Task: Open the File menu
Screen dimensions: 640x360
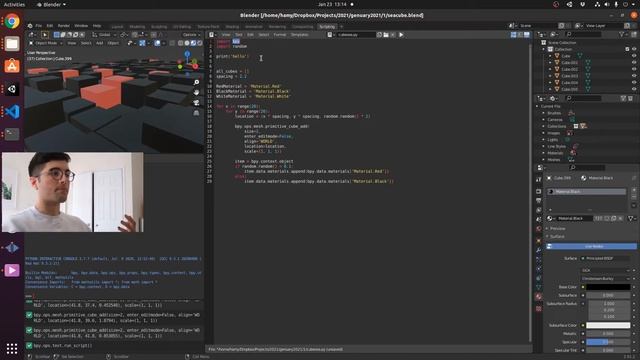Action: pos(38,26)
